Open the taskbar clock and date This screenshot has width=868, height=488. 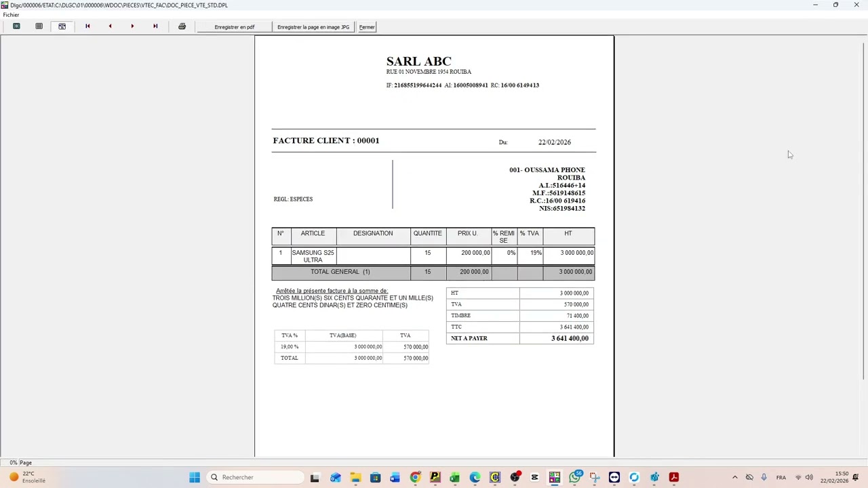pos(834,477)
